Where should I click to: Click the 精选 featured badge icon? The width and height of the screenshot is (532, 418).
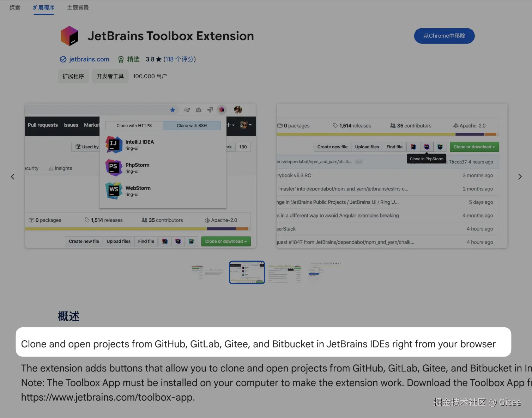point(121,59)
